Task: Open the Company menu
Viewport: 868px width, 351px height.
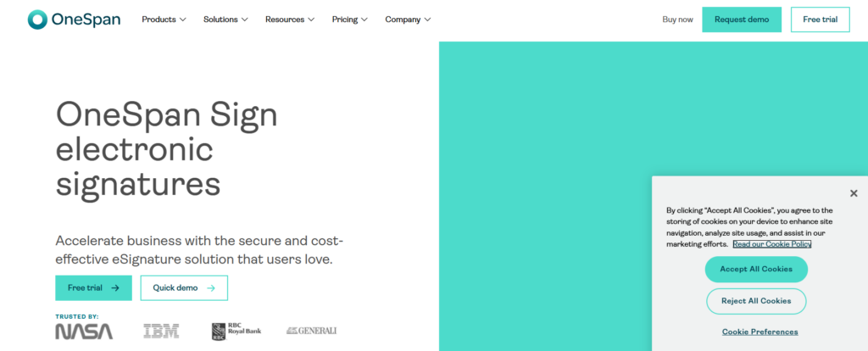Action: (408, 19)
